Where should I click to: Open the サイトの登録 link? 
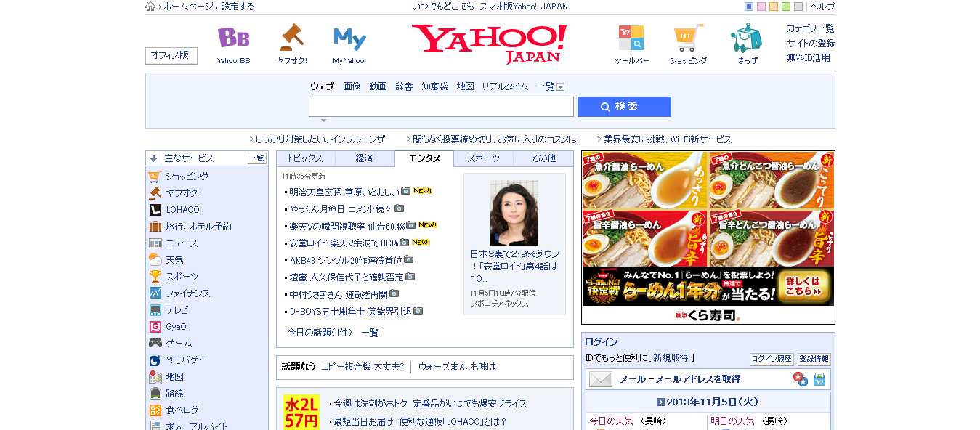(x=811, y=44)
